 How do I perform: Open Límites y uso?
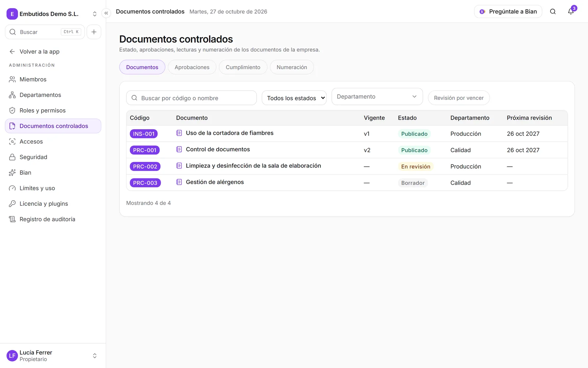pos(53,188)
